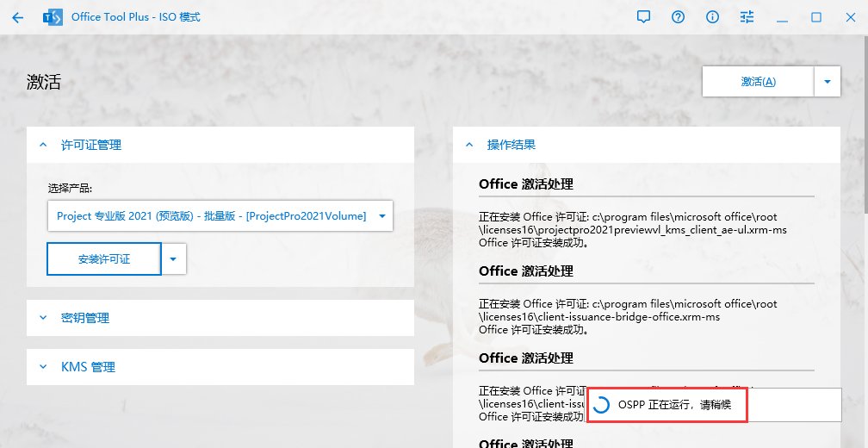The width and height of the screenshot is (868, 448).
Task: Click the 激活(A) button
Action: 759,81
